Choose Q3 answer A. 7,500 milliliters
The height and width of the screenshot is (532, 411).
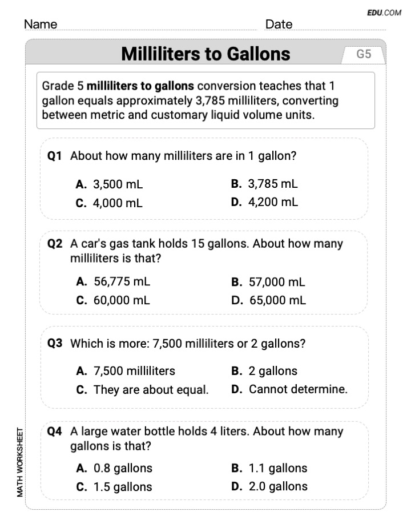click(126, 371)
